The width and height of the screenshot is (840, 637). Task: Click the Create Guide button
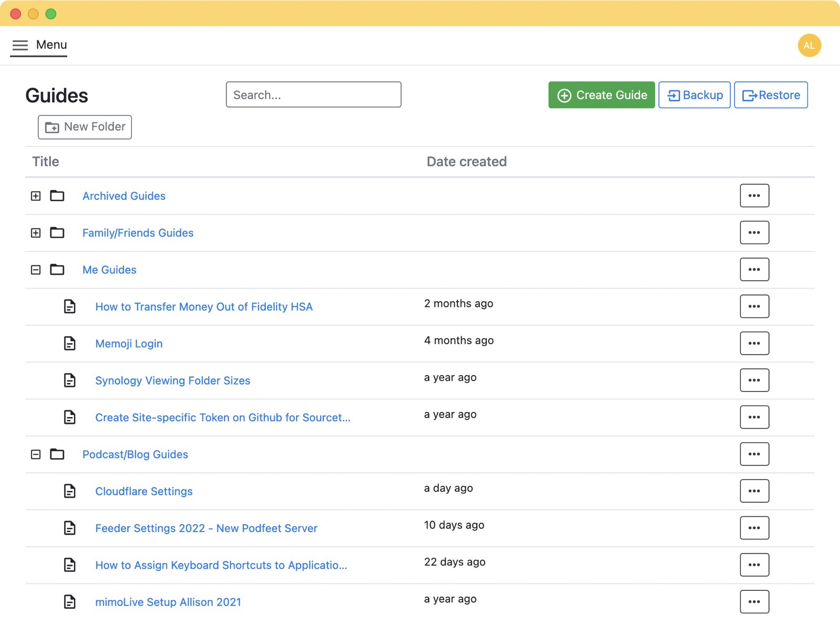click(601, 95)
